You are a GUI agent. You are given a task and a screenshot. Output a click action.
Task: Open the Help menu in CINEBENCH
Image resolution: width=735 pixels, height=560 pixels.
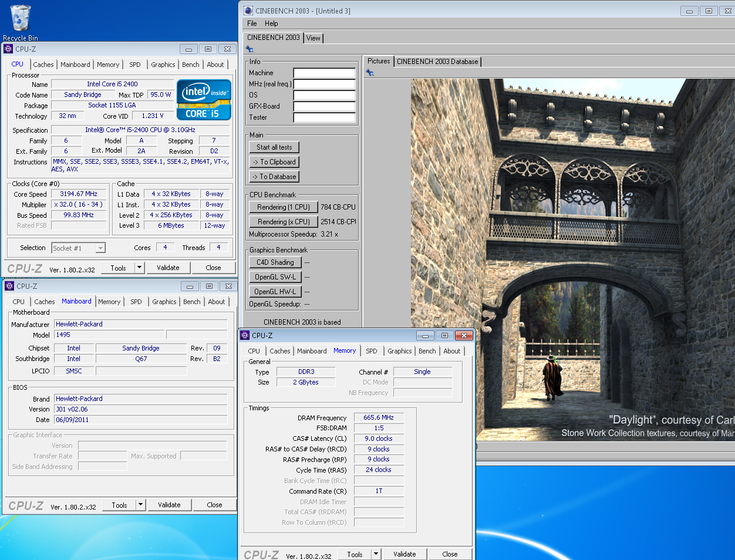click(271, 23)
